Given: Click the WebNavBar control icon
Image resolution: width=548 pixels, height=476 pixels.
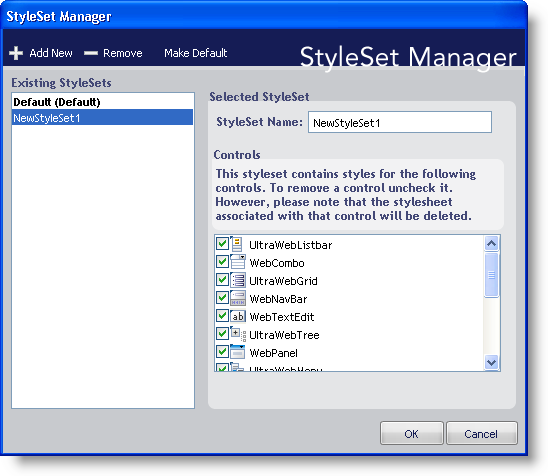Looking at the screenshot, I should (238, 298).
